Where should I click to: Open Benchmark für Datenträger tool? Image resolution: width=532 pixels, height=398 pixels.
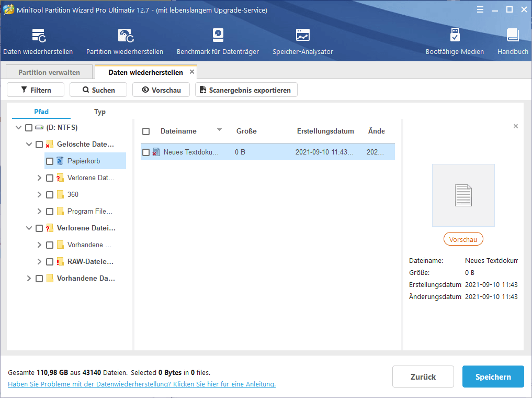218,36
